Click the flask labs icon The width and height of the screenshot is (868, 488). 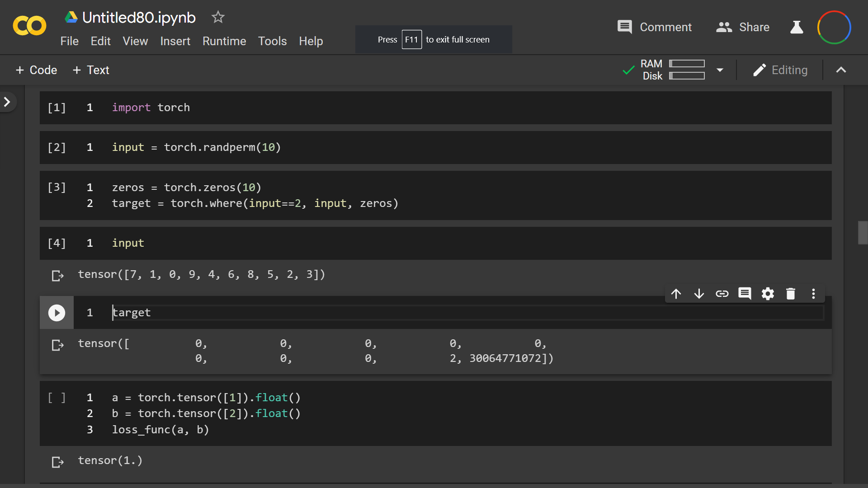coord(797,27)
